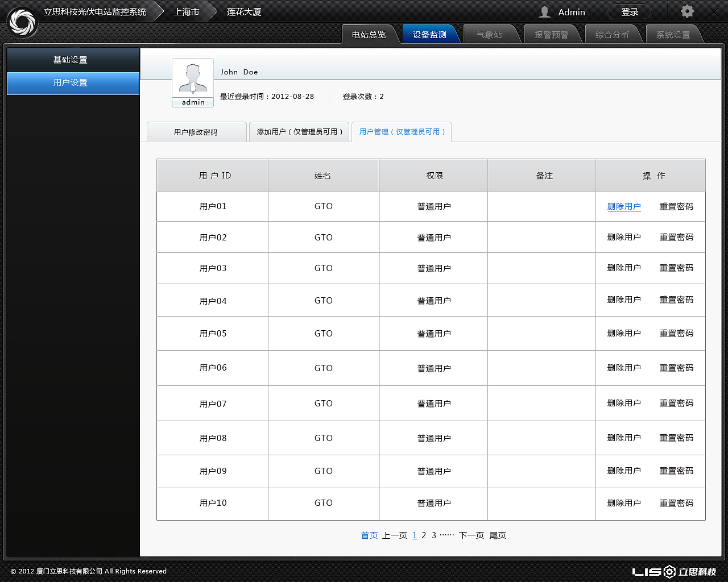Click 删除用户 link for 用户01
Screen dimensions: 728x582
[624, 206]
